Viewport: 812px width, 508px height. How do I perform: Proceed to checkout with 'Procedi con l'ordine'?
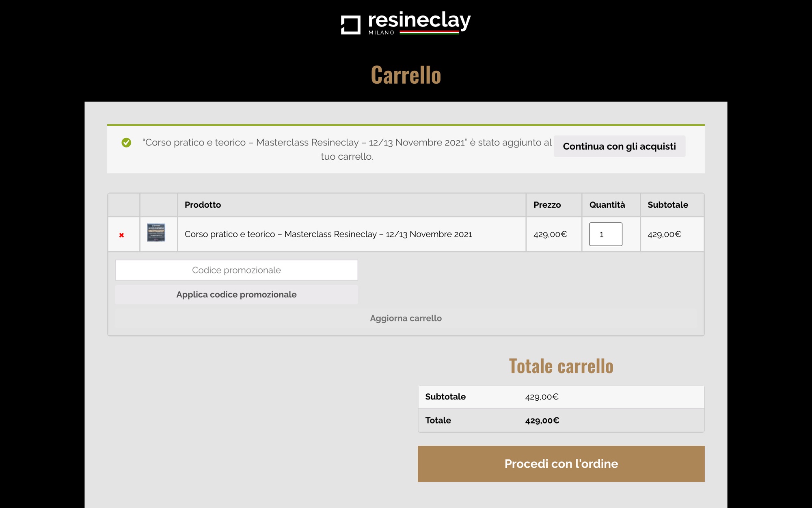pyautogui.click(x=561, y=464)
